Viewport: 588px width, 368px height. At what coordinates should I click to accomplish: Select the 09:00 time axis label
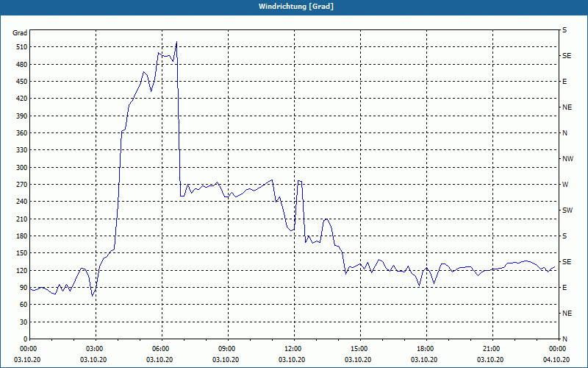coord(228,349)
